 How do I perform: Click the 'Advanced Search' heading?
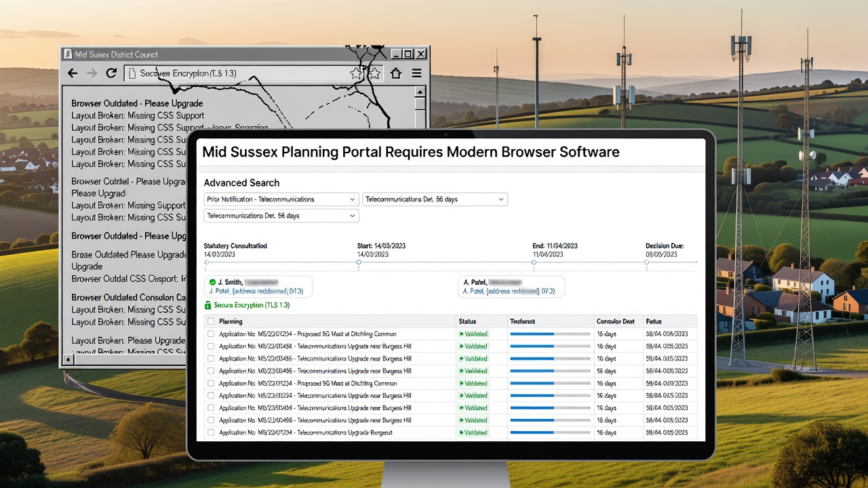[x=241, y=183]
